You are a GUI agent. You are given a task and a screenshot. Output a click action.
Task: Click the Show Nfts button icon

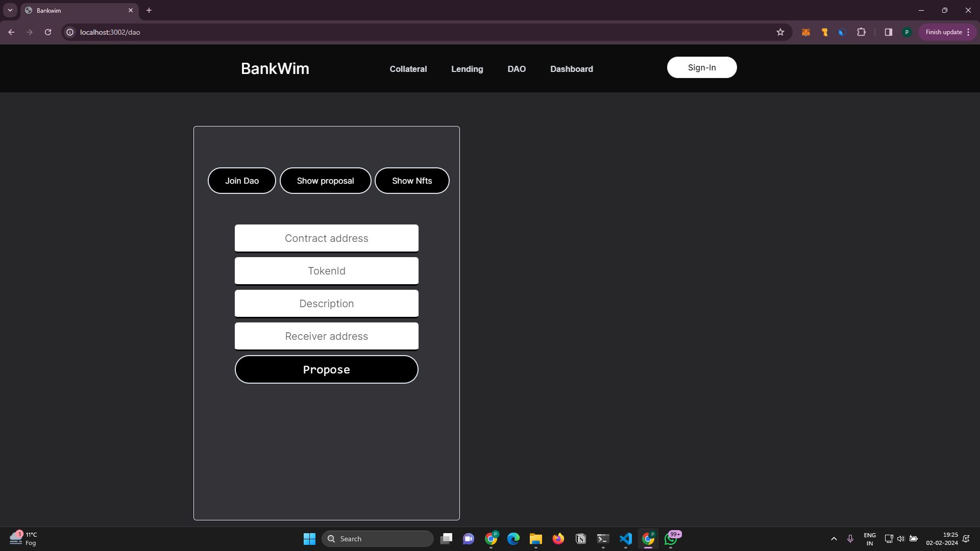tap(412, 180)
